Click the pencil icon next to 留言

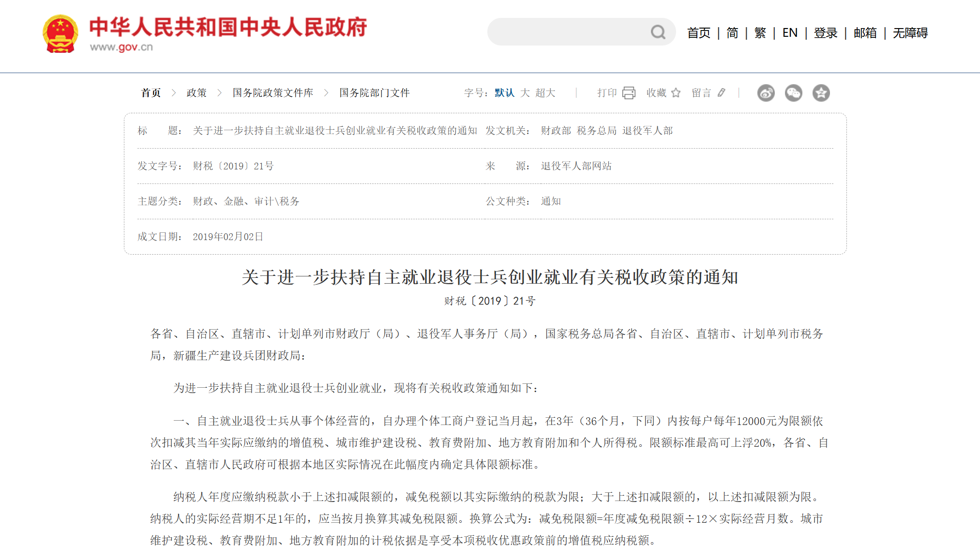(722, 92)
